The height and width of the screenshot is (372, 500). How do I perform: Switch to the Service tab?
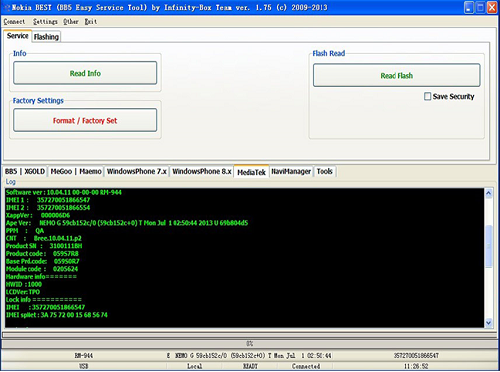[18, 36]
